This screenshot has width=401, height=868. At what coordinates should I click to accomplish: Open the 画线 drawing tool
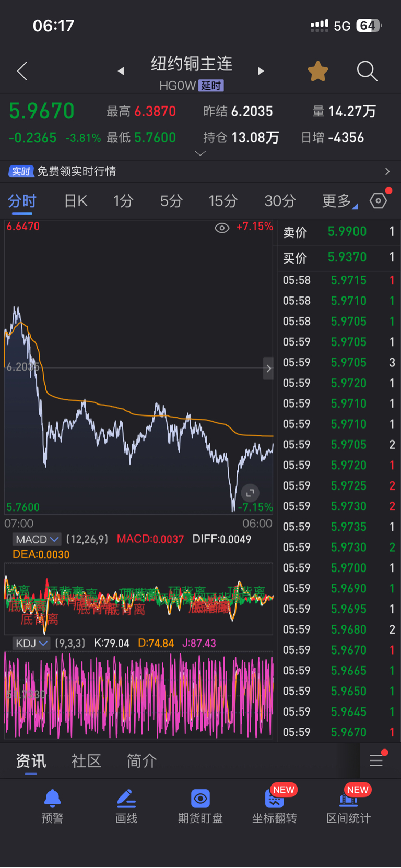[126, 806]
